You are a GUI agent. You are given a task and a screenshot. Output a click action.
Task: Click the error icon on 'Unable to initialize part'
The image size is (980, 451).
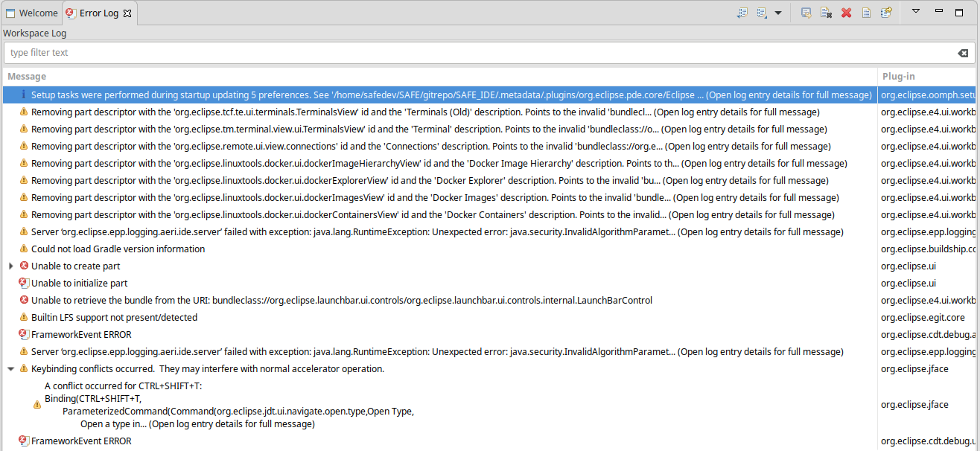24,284
